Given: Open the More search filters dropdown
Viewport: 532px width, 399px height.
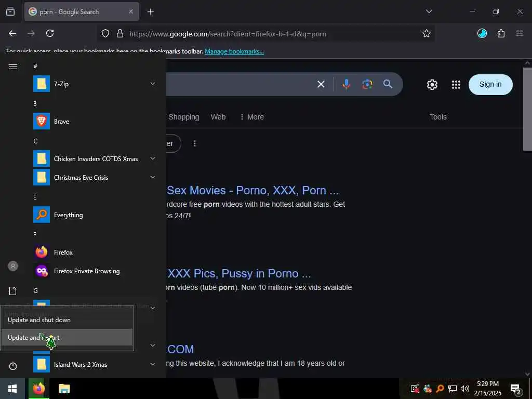Looking at the screenshot, I should 252,117.
